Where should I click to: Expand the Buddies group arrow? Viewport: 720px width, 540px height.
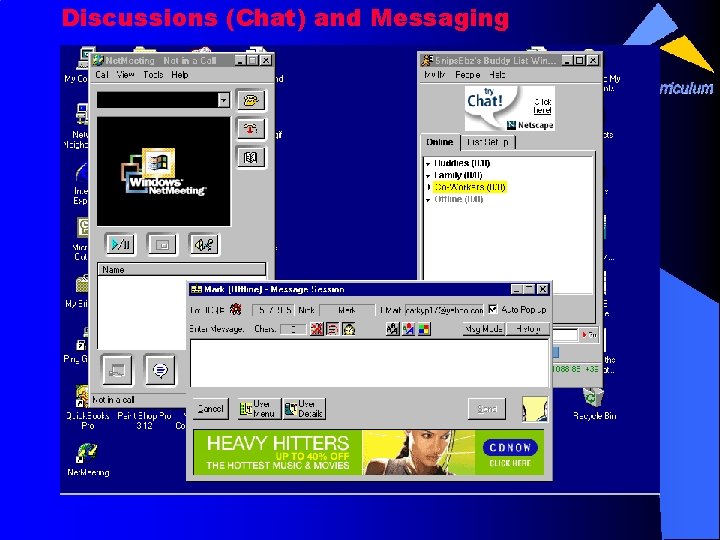(x=428, y=163)
